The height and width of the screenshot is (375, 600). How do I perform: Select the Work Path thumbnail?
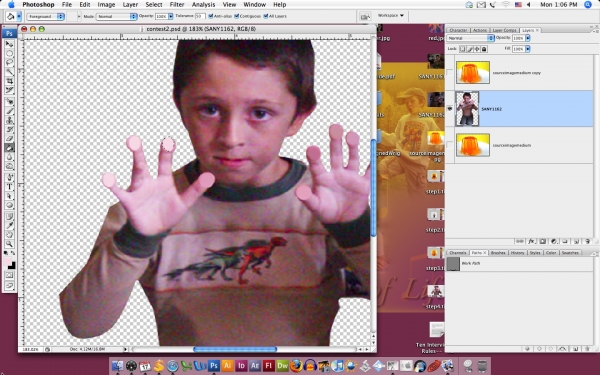point(453,264)
